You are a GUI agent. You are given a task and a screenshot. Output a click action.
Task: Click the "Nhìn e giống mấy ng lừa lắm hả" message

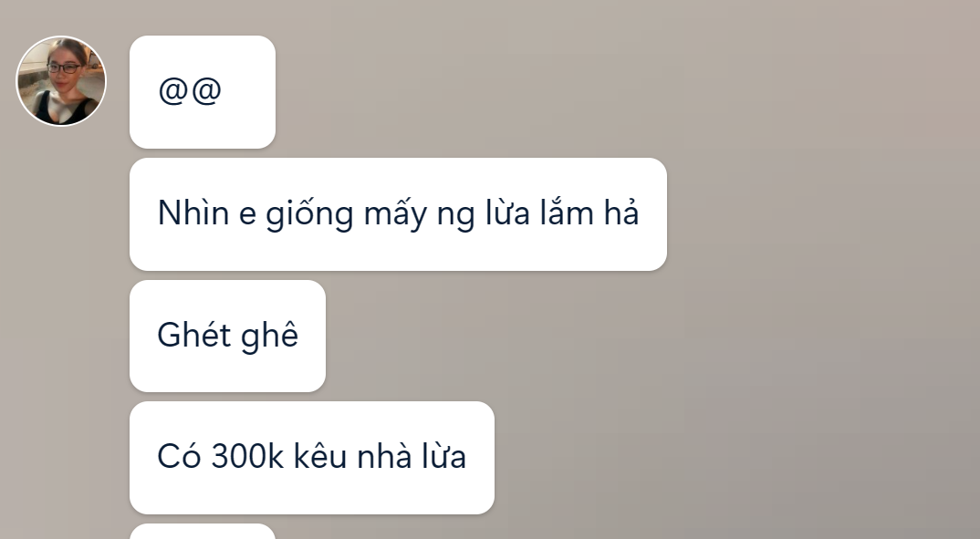tap(398, 214)
